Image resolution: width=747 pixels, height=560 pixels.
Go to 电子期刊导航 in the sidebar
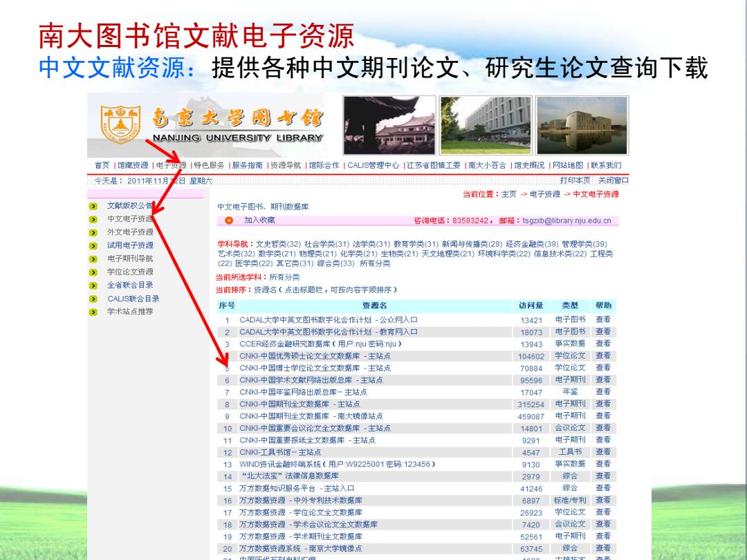[x=130, y=259]
